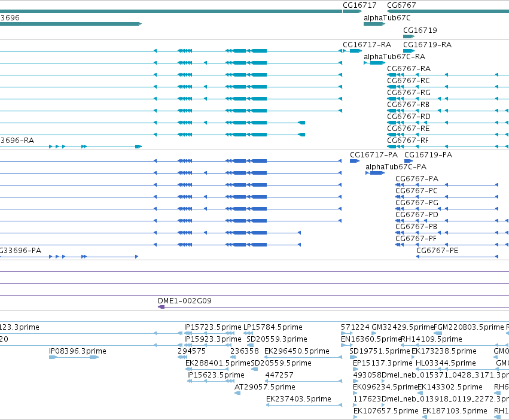The width and height of the screenshot is (509, 420).
Task: Open EST SD20559.5prime
Action: click(x=281, y=363)
